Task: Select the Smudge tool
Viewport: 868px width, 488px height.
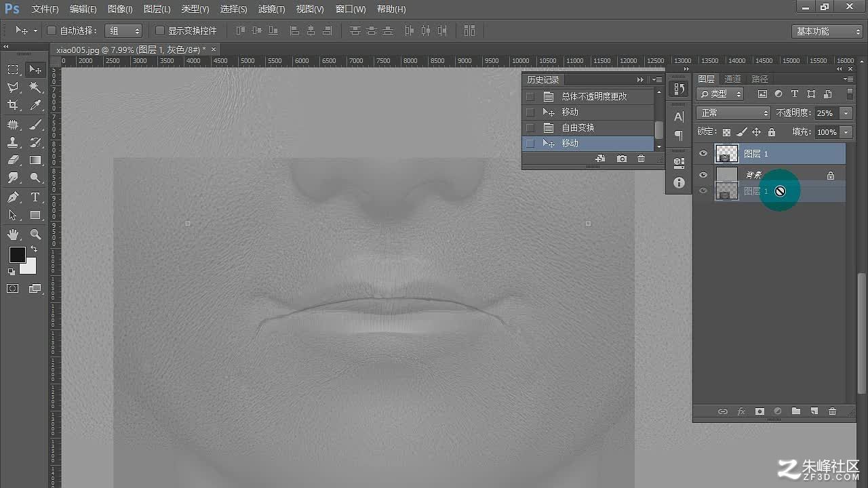Action: pyautogui.click(x=13, y=178)
